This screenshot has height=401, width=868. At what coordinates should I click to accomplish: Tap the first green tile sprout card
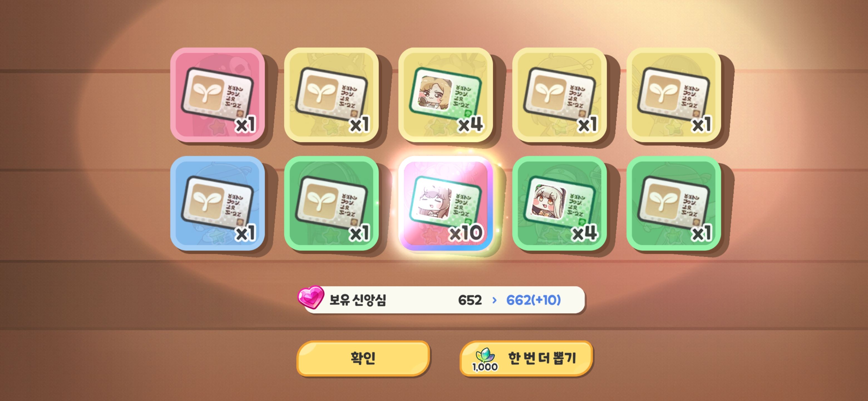pos(331,203)
